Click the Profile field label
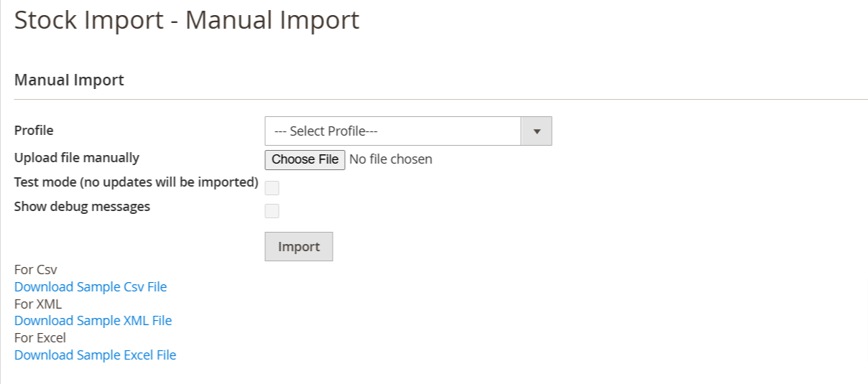868x384 pixels. (34, 131)
